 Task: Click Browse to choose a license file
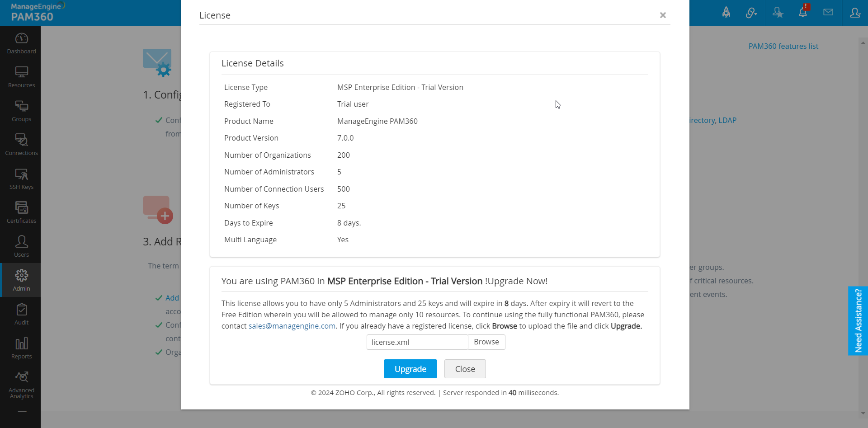pos(486,342)
